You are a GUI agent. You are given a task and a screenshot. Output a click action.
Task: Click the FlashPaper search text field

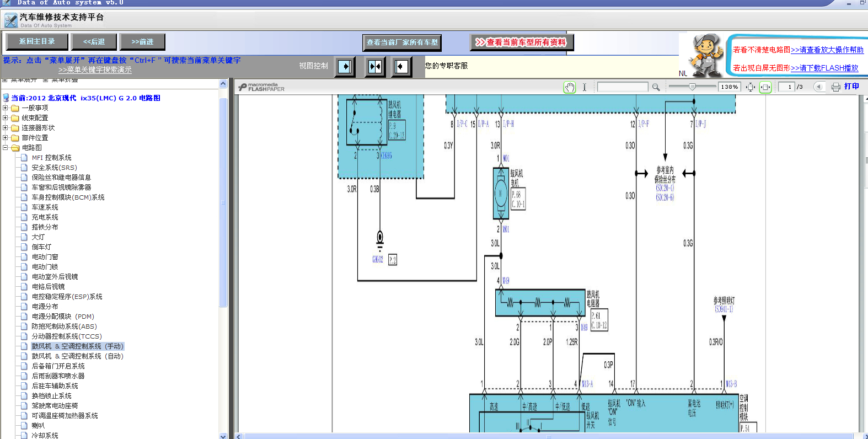coord(623,87)
